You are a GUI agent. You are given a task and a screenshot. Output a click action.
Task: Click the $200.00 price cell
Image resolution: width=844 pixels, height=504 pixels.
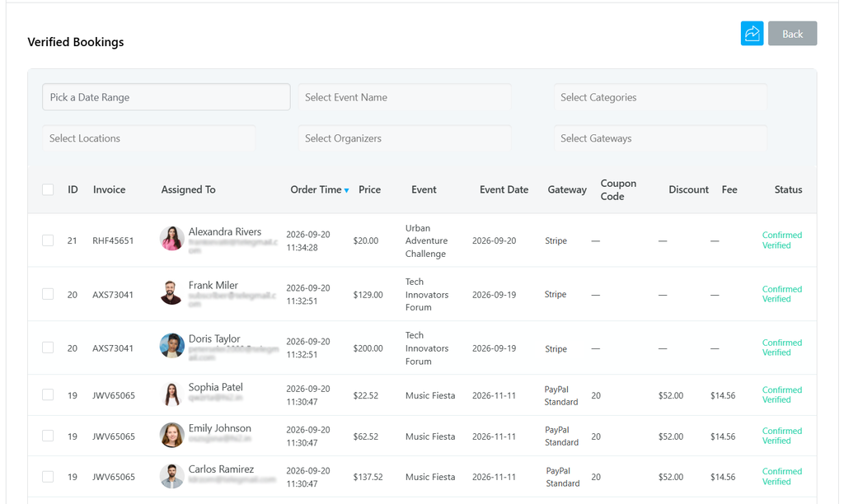point(368,348)
